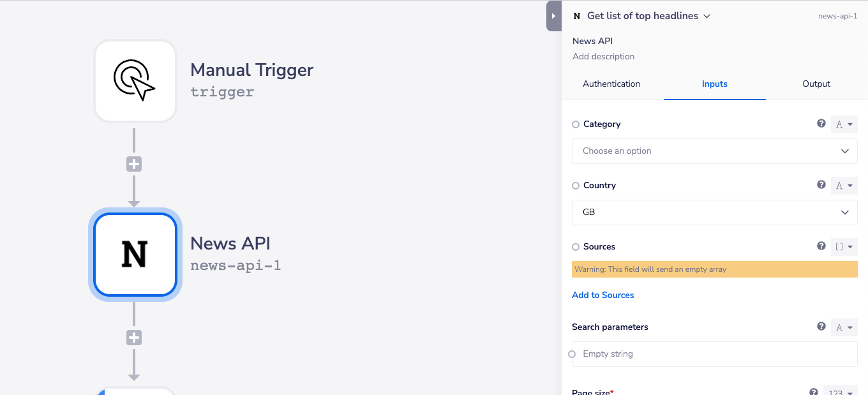Click 'Add description' text

pyautogui.click(x=603, y=56)
